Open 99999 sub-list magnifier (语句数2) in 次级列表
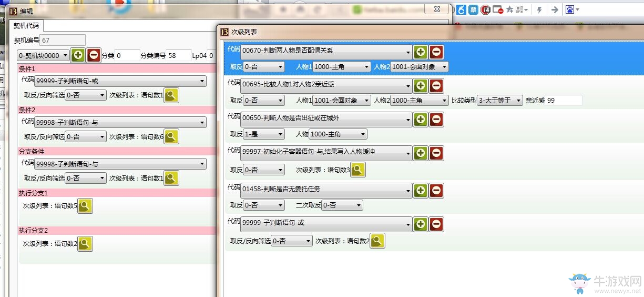 377,241
